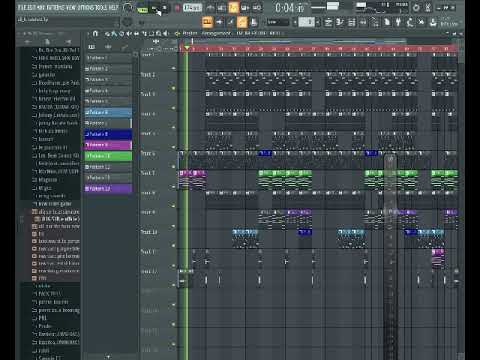Screen dimensions: 480x360
Task: Select the playlist Zoom tool
Action: [159, 34]
